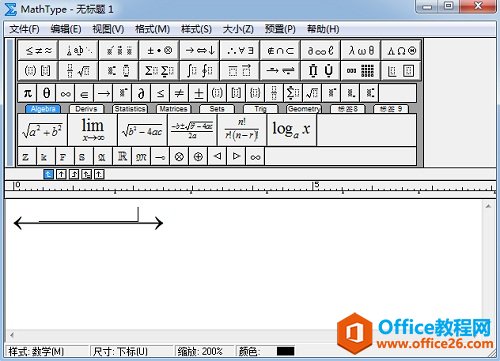
Task: Open the labeled arrow templates palette
Action: click(280, 70)
